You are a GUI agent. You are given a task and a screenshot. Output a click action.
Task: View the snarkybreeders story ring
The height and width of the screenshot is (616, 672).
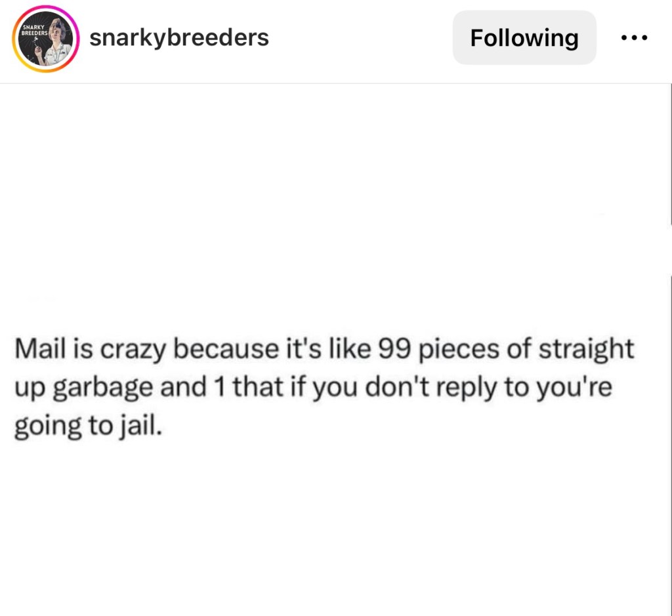(46, 39)
